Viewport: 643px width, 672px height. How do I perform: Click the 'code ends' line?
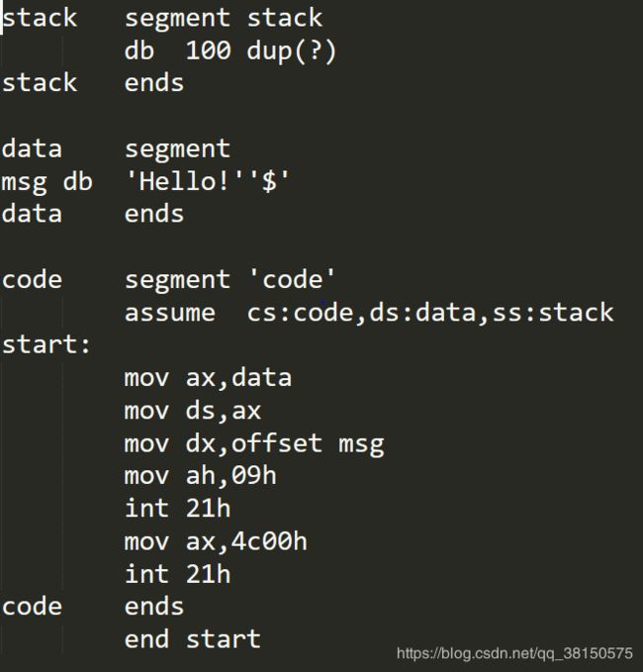pos(93,608)
